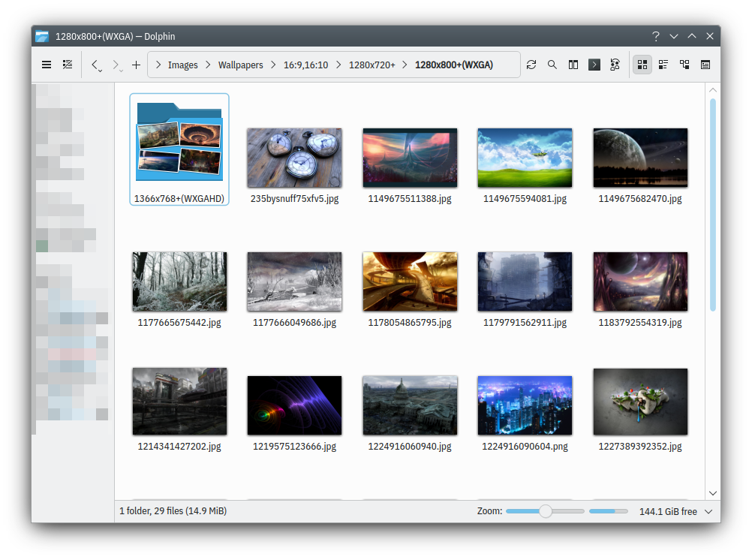Expand subfolder chevron before 1280x800+(WXGA) breadcrumb

pos(405,65)
